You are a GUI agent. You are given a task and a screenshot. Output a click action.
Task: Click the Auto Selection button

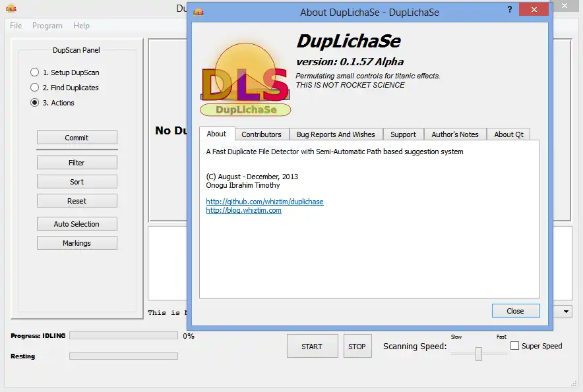[77, 224]
